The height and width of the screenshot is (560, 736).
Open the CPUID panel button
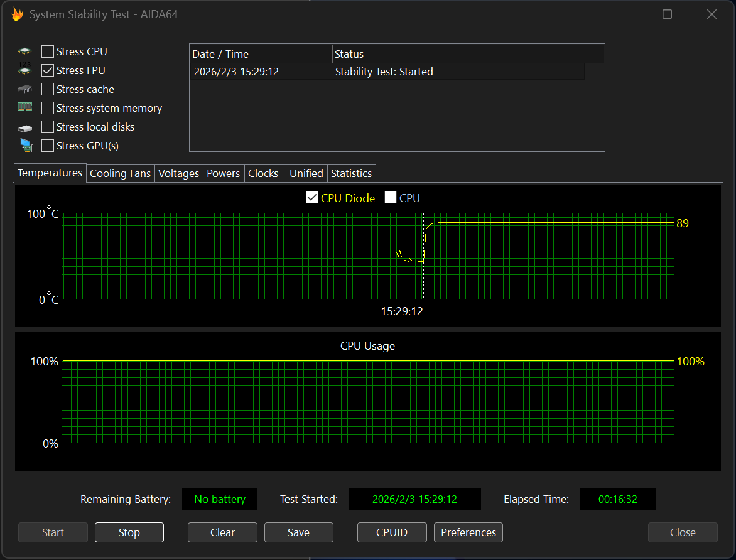click(x=392, y=532)
